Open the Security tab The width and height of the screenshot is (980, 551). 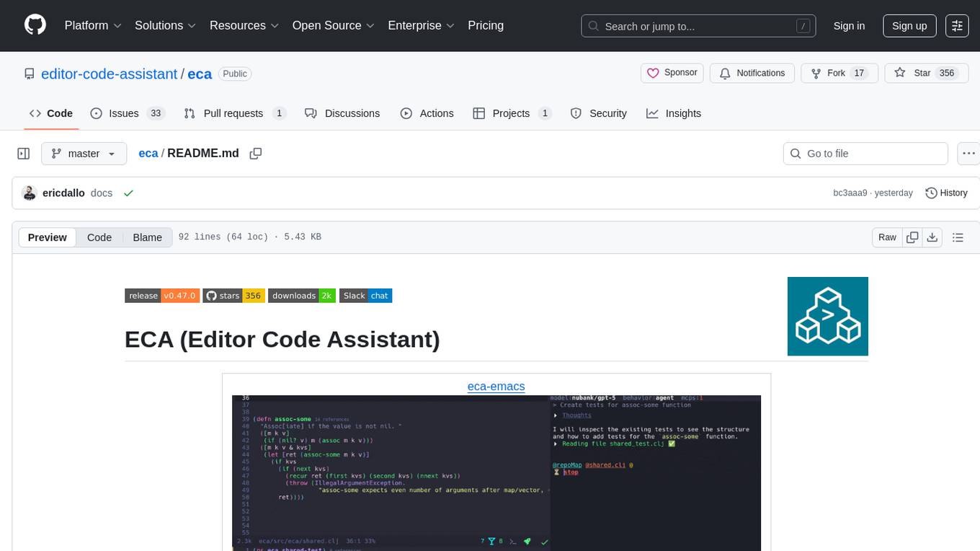598,113
